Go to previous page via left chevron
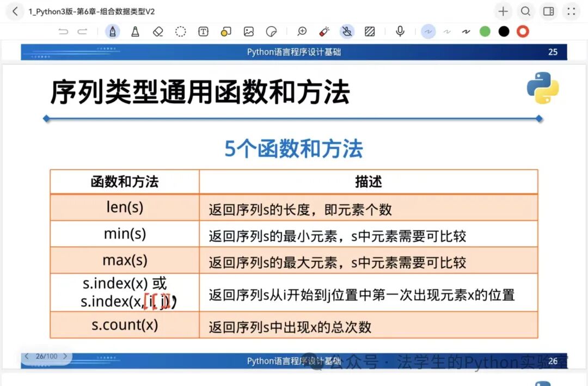Screen dimensions: 588x386 (x=27, y=356)
